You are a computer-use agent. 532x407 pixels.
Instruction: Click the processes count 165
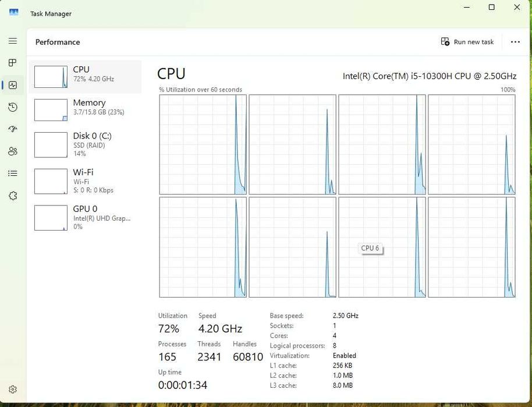point(167,357)
